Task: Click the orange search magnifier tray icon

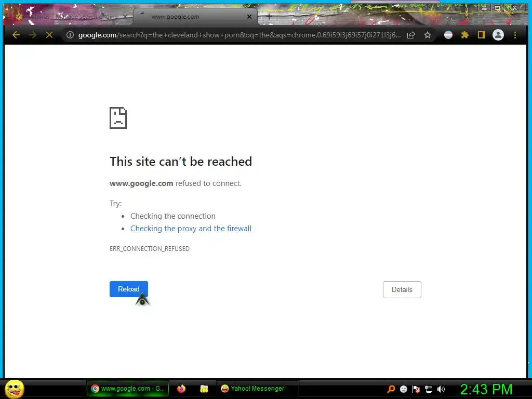Action: point(391,389)
